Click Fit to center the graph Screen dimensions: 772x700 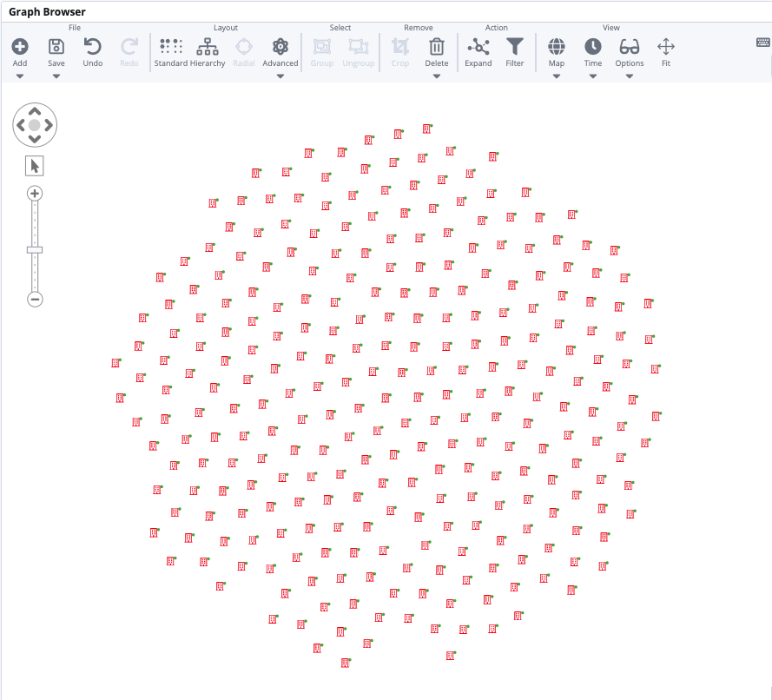click(x=665, y=47)
